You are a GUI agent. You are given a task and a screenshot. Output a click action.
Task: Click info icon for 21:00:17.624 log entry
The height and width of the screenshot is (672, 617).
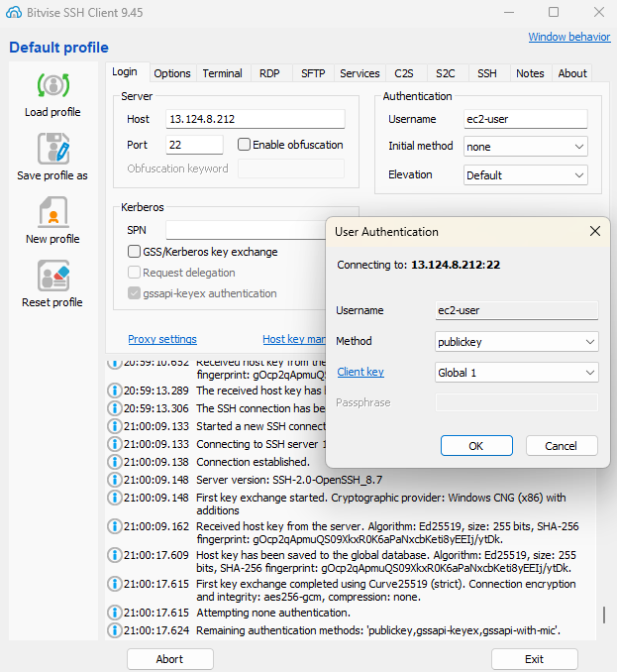click(114, 630)
